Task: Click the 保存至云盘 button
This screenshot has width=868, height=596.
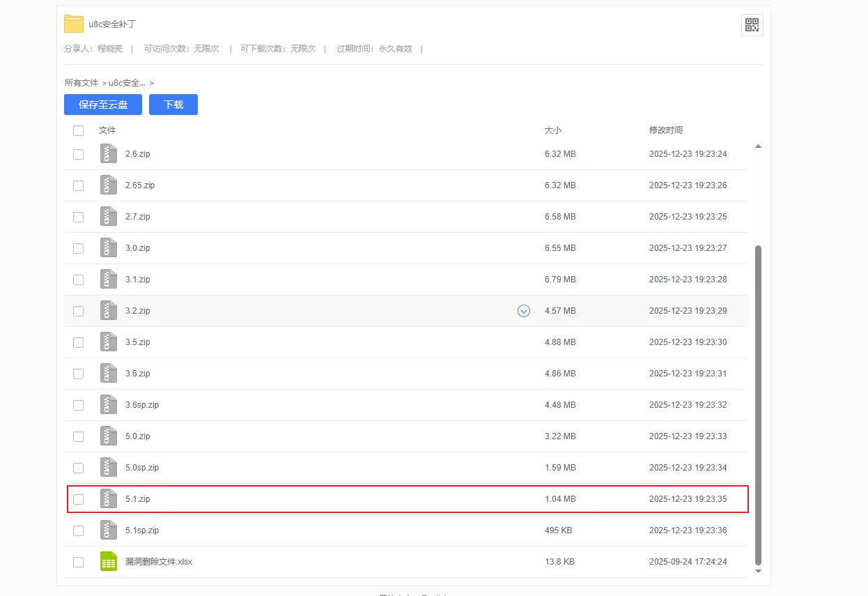Action: [103, 105]
